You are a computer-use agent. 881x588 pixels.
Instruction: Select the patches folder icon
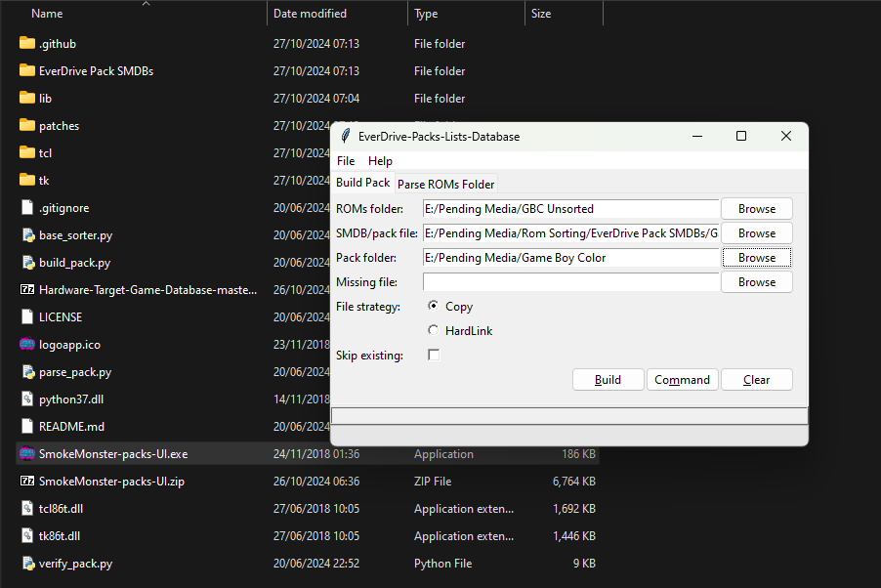coord(27,125)
